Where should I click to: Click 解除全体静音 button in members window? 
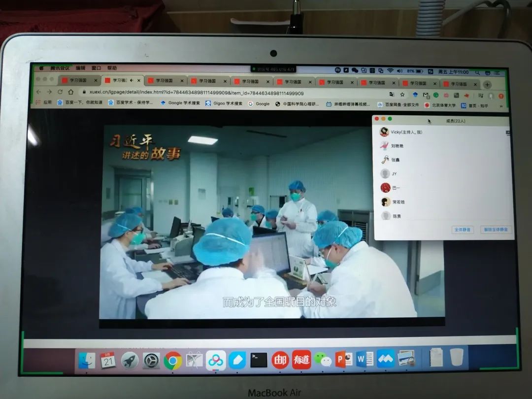pos(496,230)
